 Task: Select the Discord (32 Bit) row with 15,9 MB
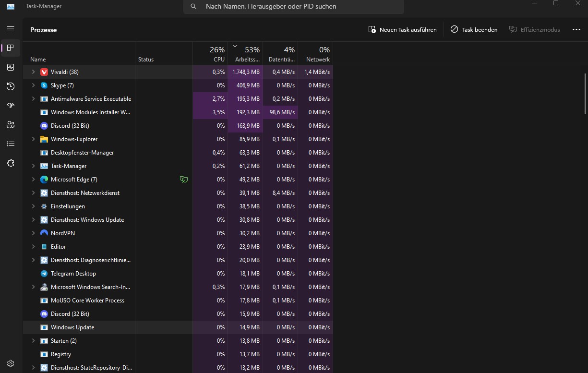(178, 314)
